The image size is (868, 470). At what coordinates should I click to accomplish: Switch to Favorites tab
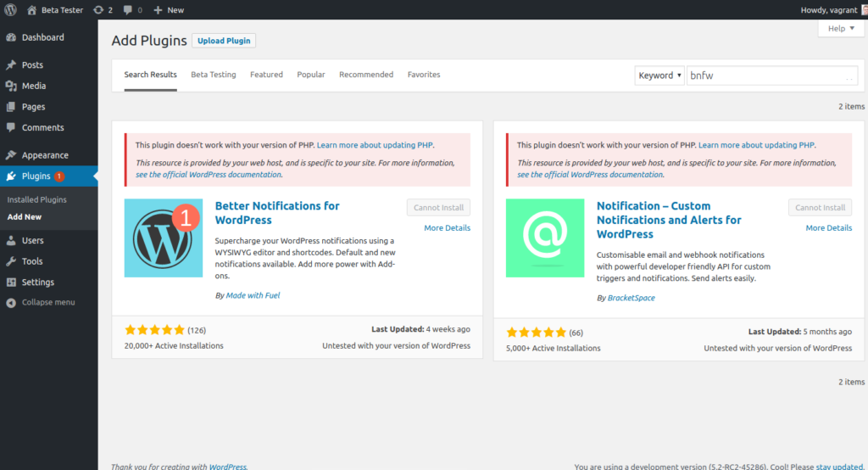[x=424, y=75]
